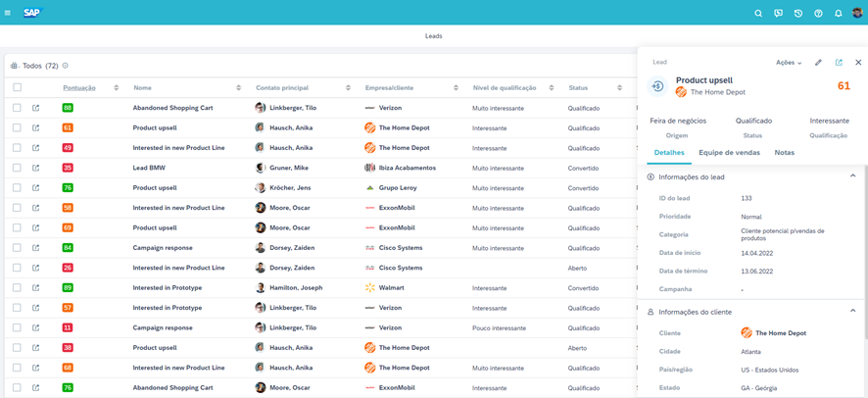Open the notifications bell
This screenshot has height=398, width=868.
(838, 14)
